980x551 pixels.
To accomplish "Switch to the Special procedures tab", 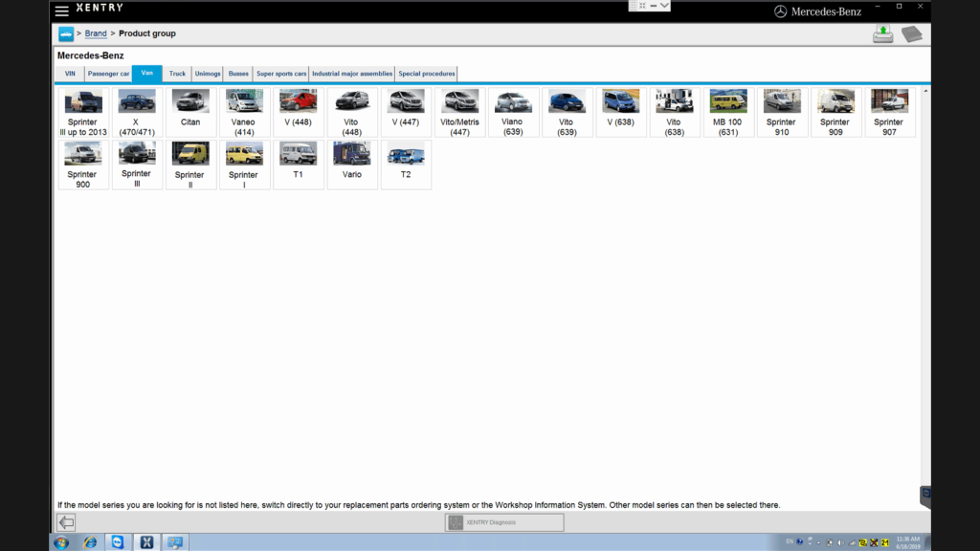I will point(427,74).
